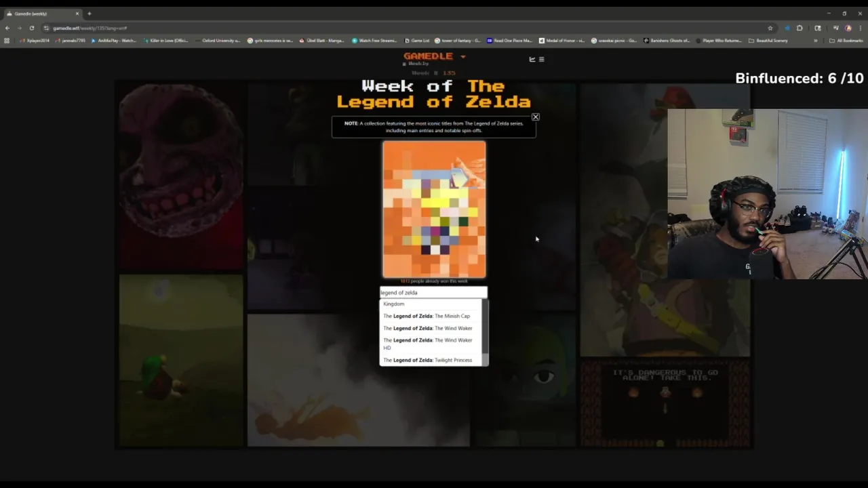The width and height of the screenshot is (868, 488).
Task: Open the blue extension icon in toolbar
Action: coord(787,28)
